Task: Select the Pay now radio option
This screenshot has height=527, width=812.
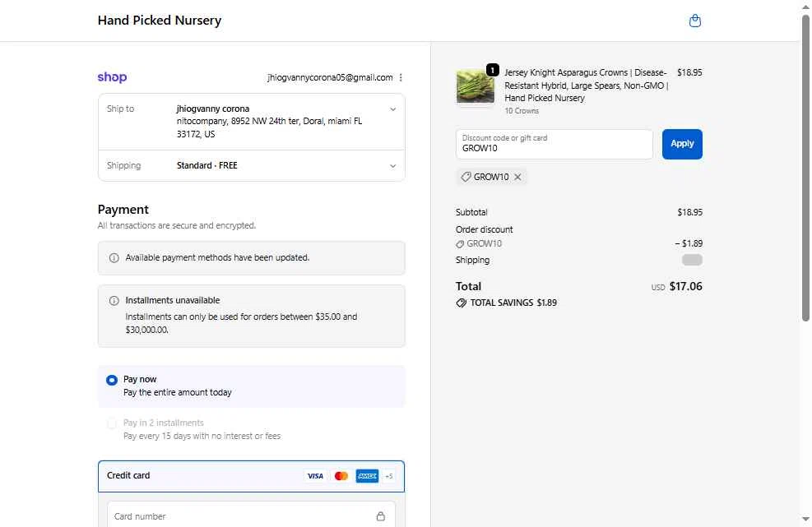Action: point(111,380)
